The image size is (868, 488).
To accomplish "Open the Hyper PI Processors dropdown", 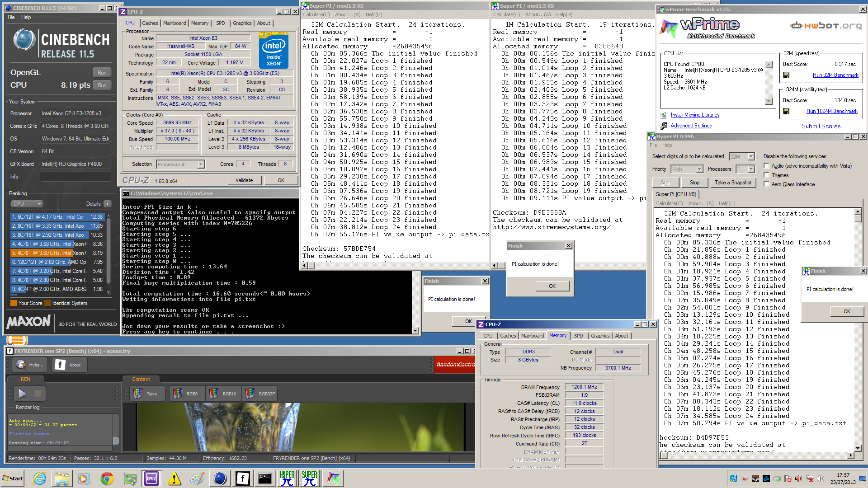I will pyautogui.click(x=751, y=169).
